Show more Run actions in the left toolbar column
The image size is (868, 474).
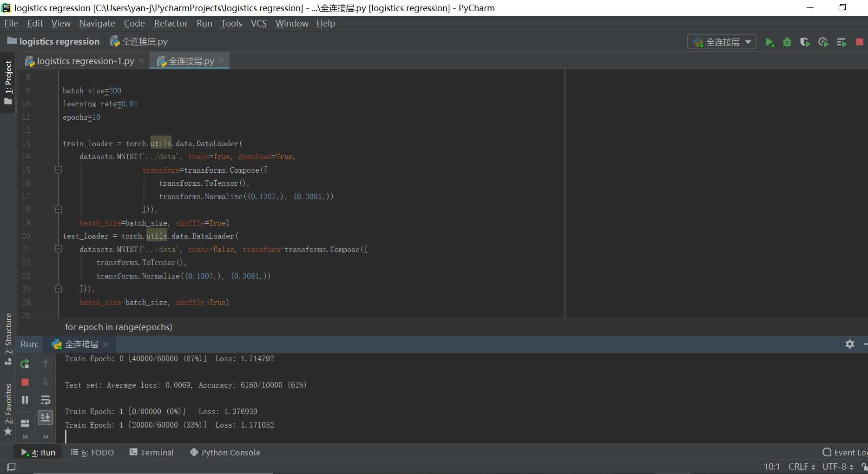click(25, 437)
